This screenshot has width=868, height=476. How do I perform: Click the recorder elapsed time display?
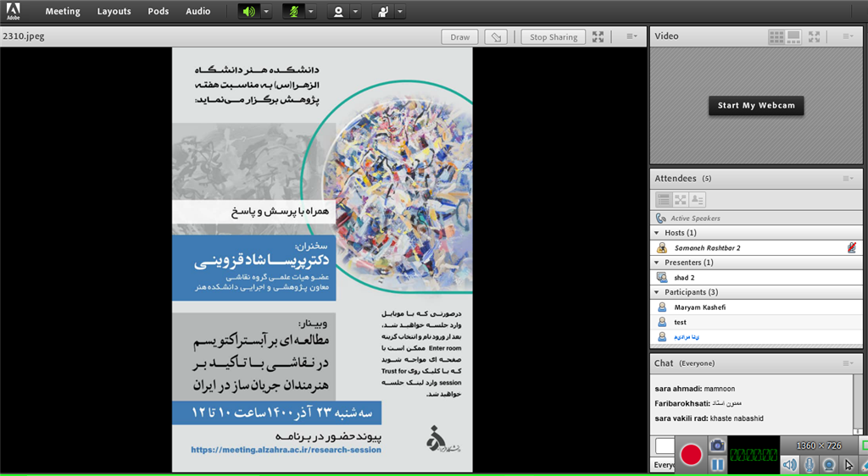753,455
